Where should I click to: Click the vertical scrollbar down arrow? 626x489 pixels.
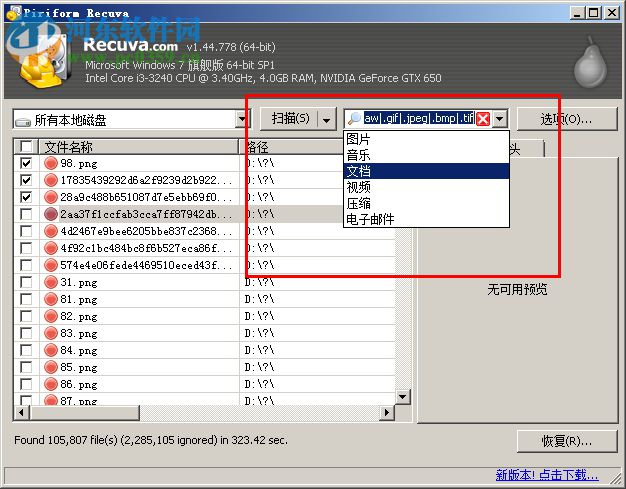click(x=402, y=396)
